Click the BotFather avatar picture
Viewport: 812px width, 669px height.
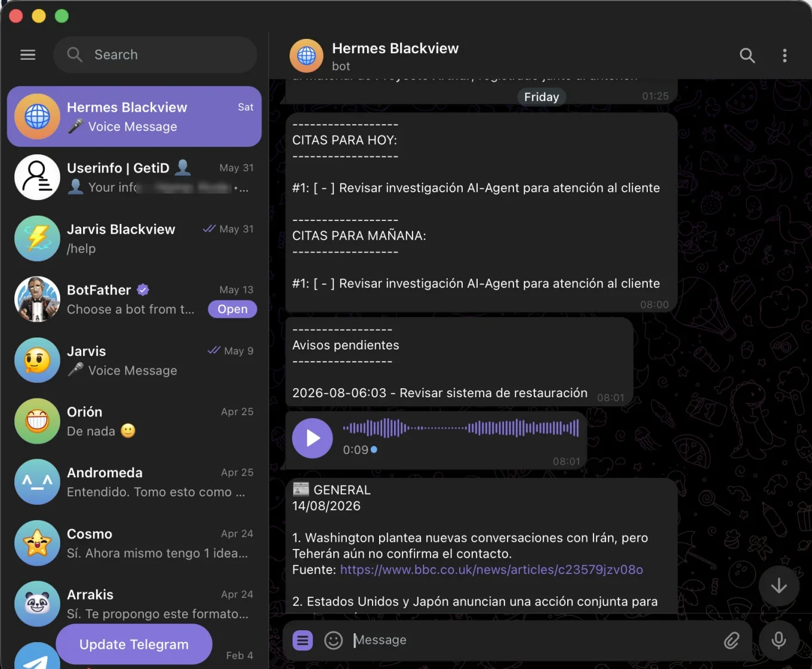tap(37, 299)
